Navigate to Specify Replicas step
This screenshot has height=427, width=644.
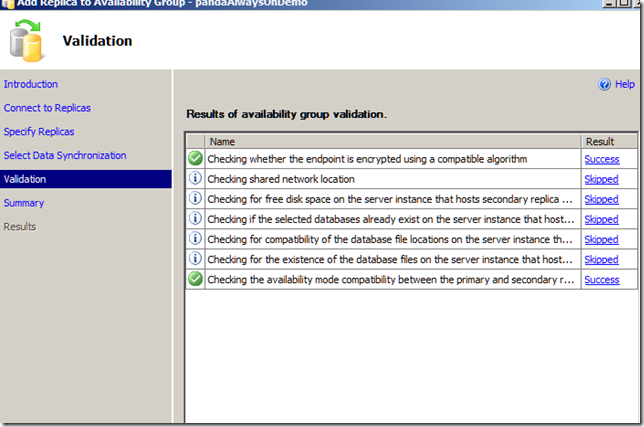pyautogui.click(x=39, y=132)
